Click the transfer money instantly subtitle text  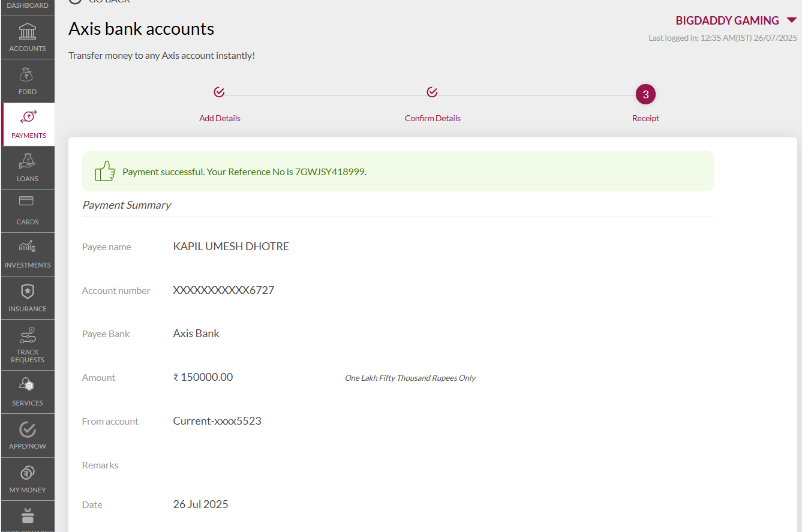(x=161, y=55)
